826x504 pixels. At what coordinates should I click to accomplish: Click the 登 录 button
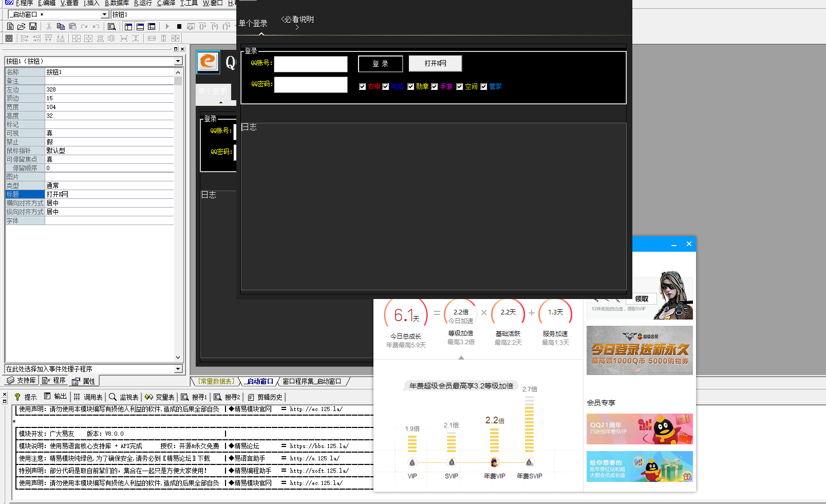pos(380,64)
